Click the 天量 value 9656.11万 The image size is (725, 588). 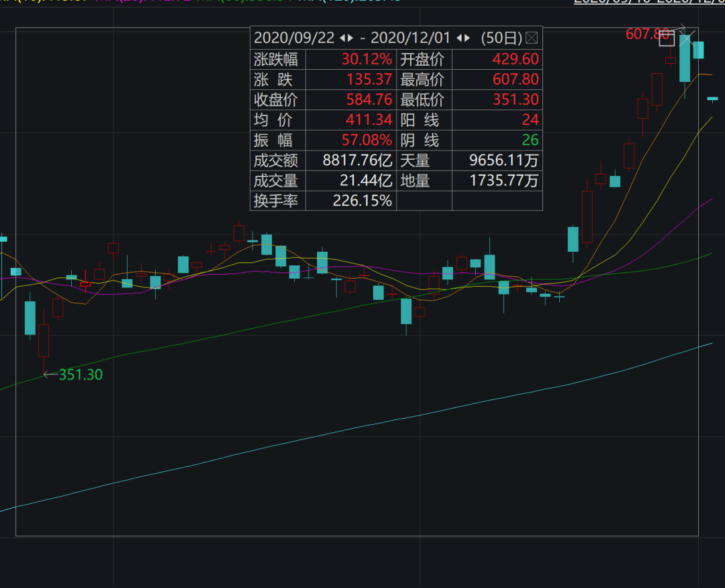(x=503, y=160)
